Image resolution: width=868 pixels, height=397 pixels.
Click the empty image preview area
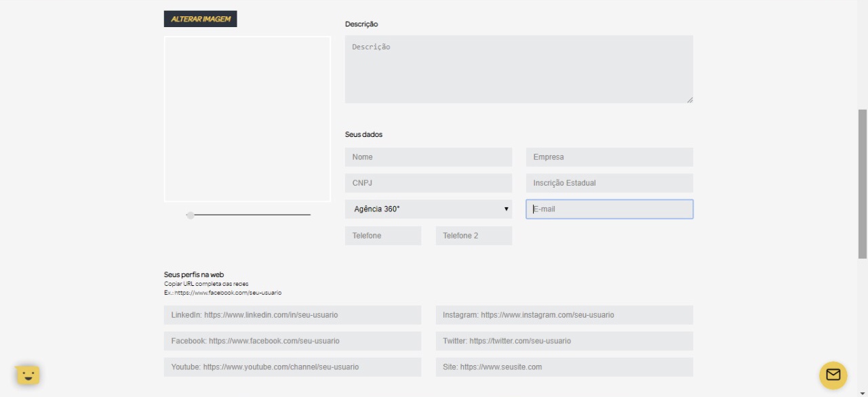(247, 119)
